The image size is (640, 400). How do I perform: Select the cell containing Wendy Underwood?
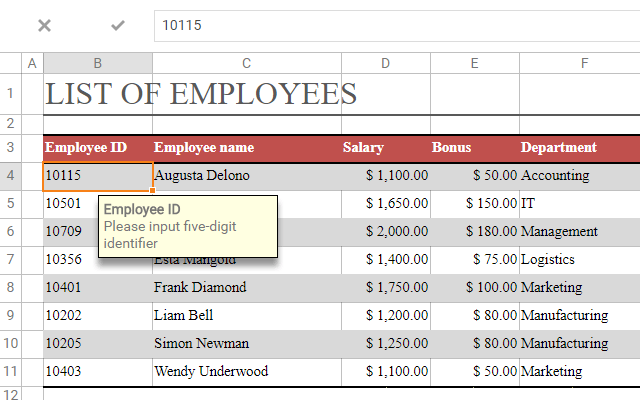pyautogui.click(x=246, y=372)
